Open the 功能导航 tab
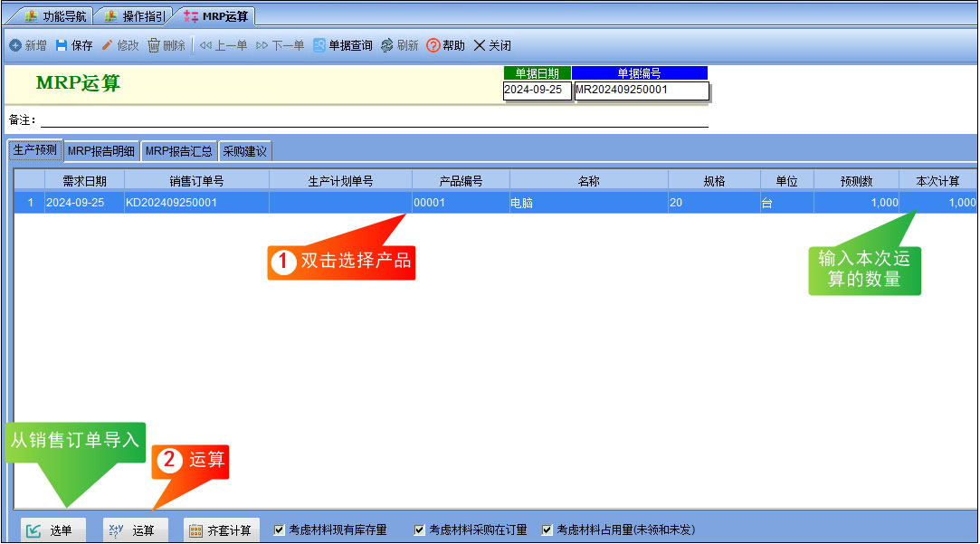980x544 pixels. [x=57, y=16]
